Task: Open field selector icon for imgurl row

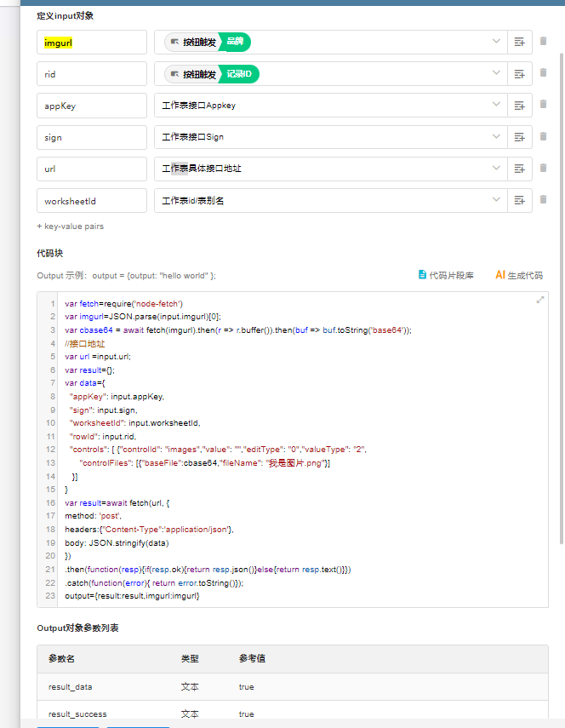Action: [x=519, y=42]
